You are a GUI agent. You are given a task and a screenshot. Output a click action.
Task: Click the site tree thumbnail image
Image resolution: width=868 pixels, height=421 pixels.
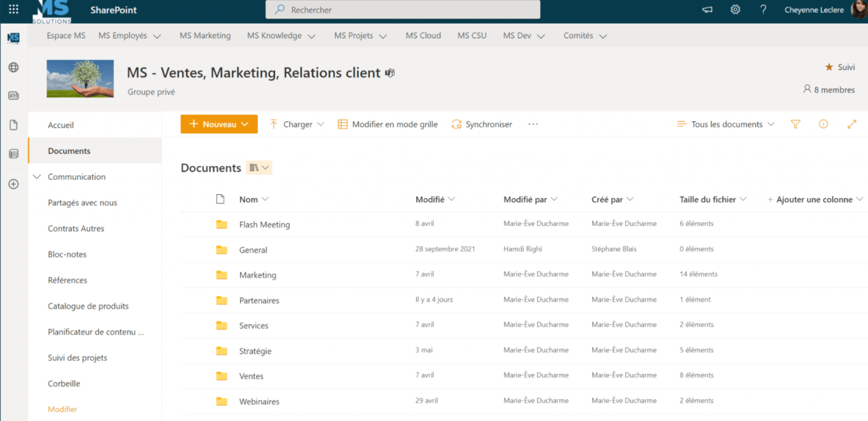80,79
